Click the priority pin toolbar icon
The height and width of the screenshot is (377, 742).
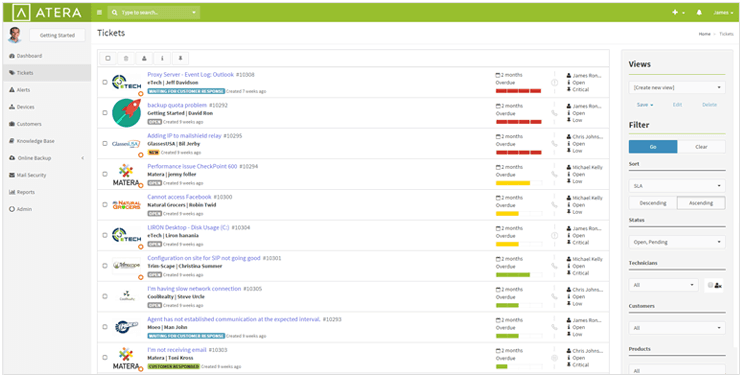(180, 58)
